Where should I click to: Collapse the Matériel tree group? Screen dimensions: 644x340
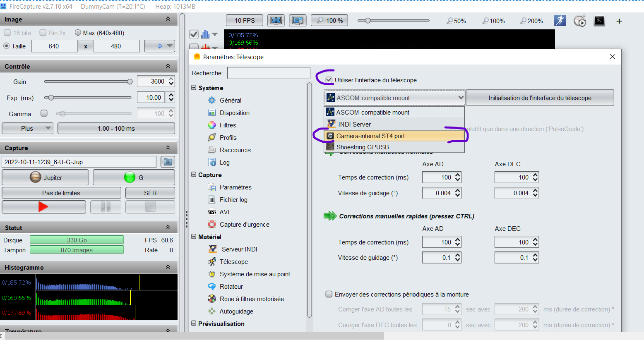194,237
